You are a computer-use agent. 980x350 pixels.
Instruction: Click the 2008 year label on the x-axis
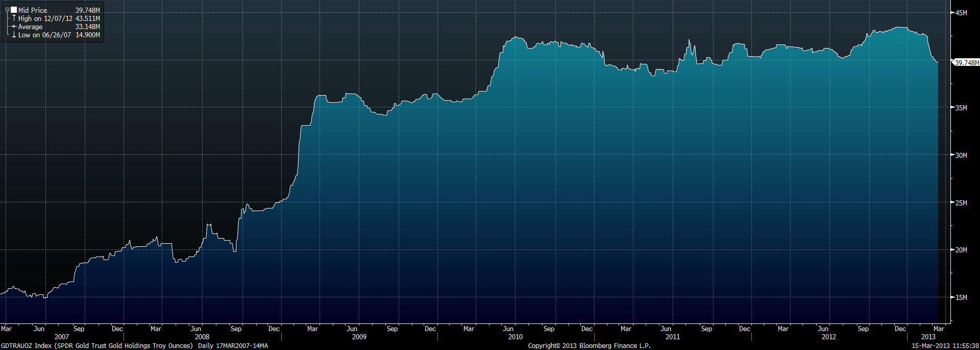[x=202, y=337]
